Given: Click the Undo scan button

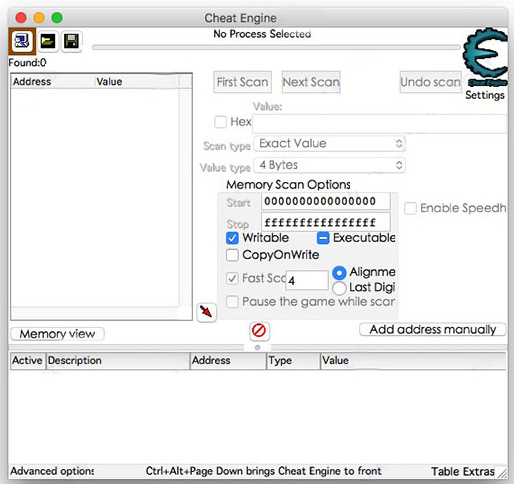Looking at the screenshot, I should coord(430,82).
